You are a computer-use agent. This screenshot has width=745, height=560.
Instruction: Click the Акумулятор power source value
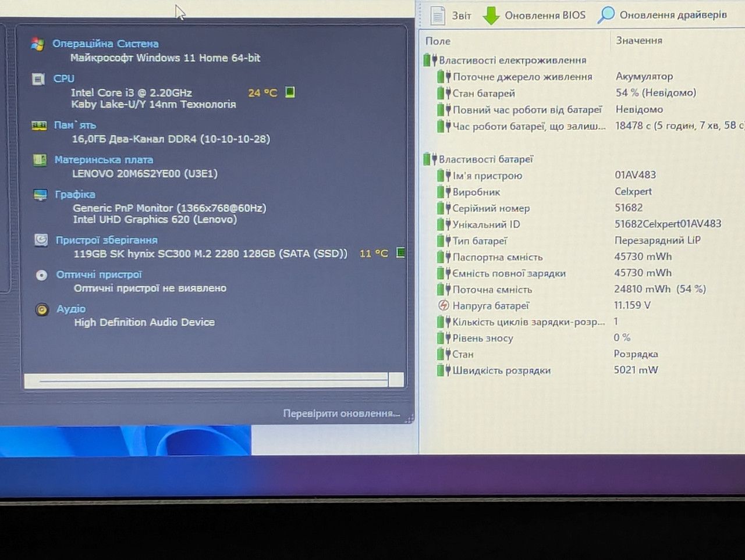(x=644, y=76)
